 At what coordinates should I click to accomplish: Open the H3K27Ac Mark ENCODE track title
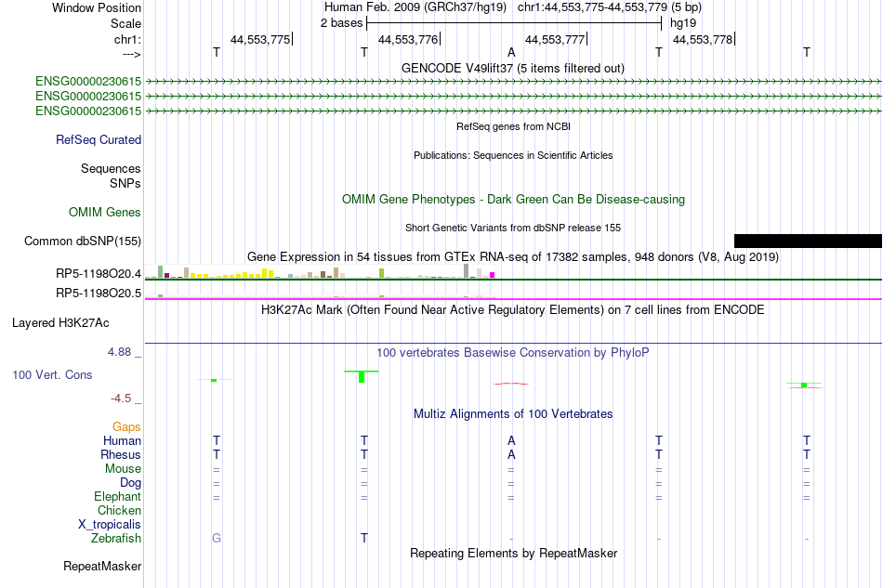512,310
